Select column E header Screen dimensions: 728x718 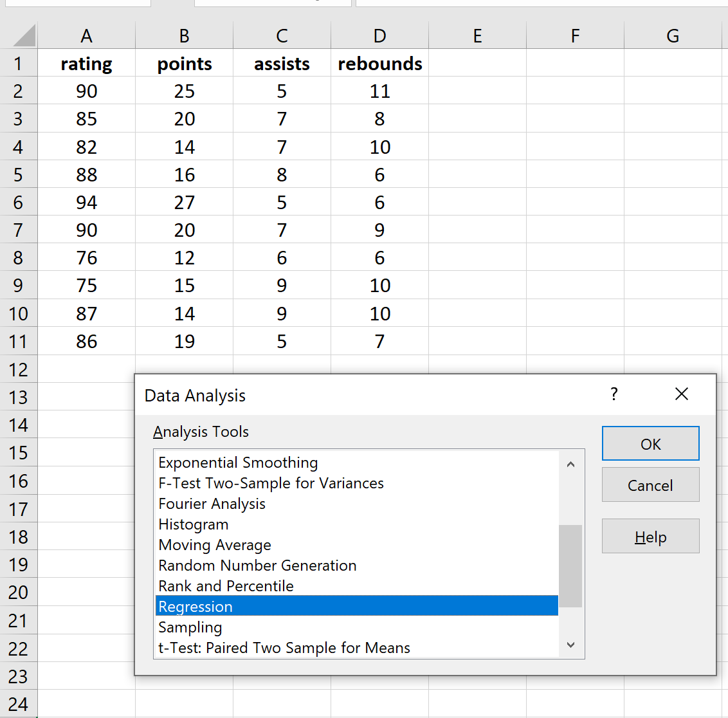coord(477,36)
